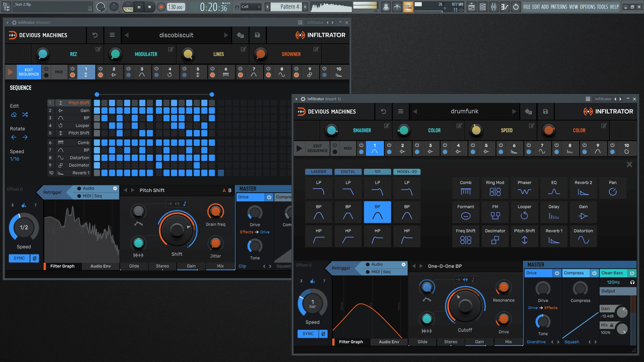This screenshot has height=362, width=644.
Task: Select Audio retrigger option in Insert 1 window
Action: click(x=374, y=264)
